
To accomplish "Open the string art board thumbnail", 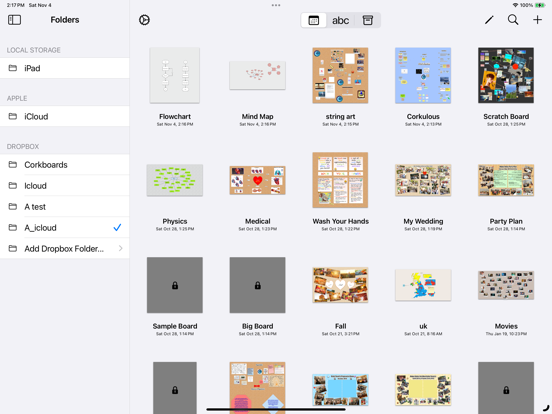I will point(340,75).
